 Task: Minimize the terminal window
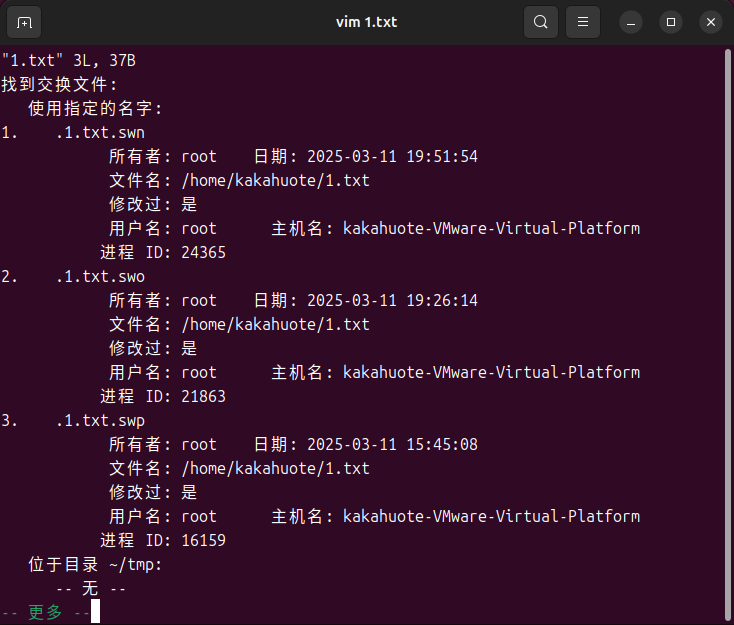[x=630, y=21]
